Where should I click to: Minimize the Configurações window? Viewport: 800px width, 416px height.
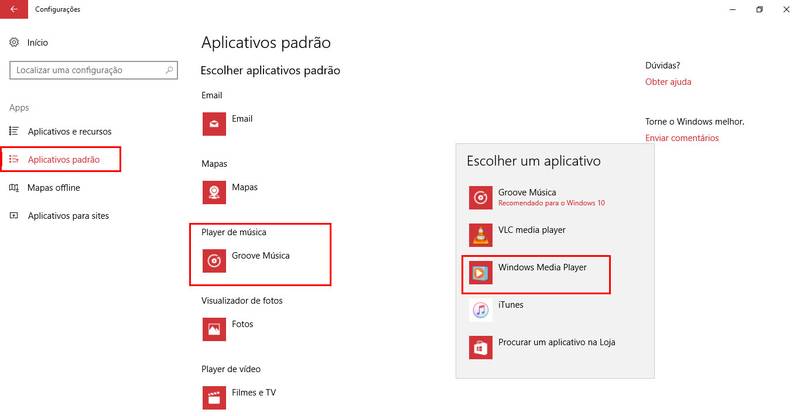733,9
